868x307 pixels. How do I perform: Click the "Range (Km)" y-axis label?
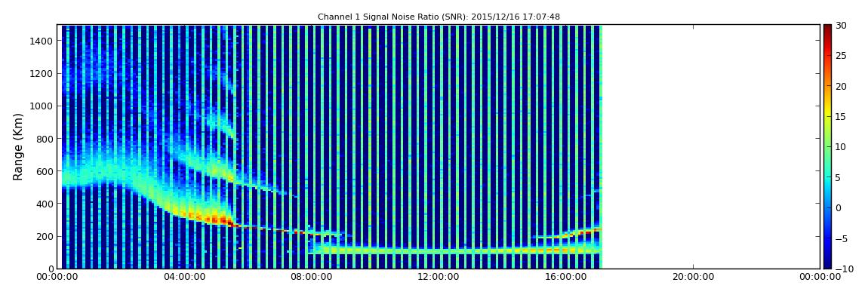click(x=18, y=146)
